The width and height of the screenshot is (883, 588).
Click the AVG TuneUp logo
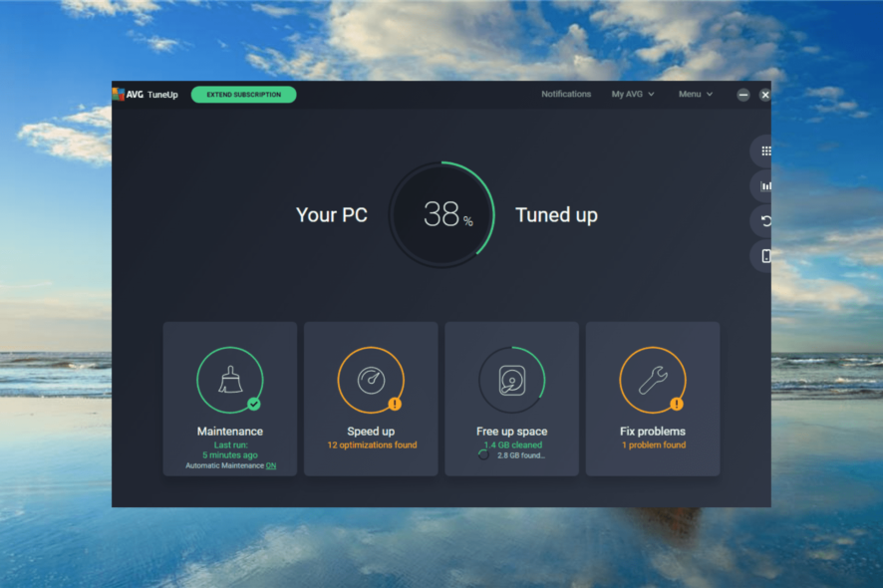[x=146, y=94]
